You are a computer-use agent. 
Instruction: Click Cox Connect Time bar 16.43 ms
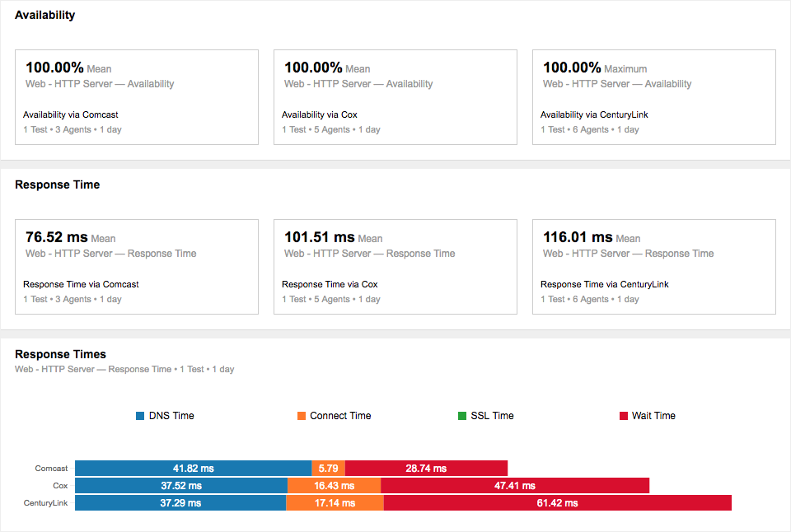pyautogui.click(x=334, y=486)
